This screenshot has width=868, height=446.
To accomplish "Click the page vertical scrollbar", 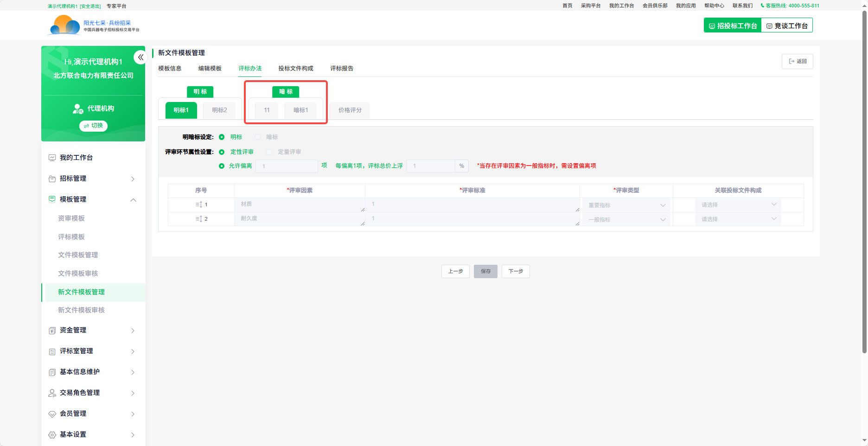I will [864, 185].
